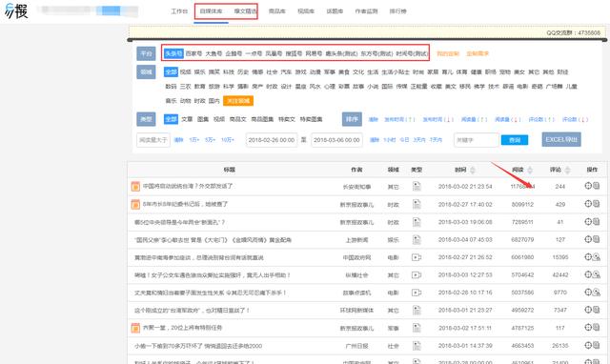Screen dimensions: 610x364
Task: Open the 话题库 tab
Action: (x=335, y=11)
